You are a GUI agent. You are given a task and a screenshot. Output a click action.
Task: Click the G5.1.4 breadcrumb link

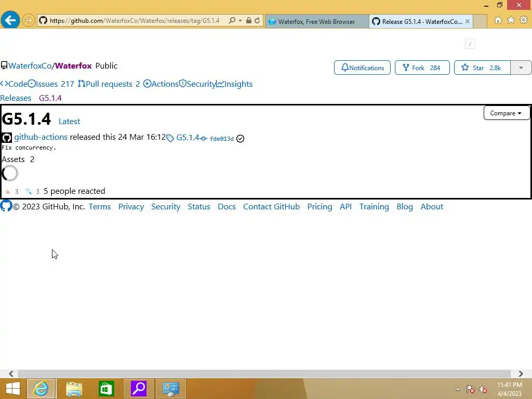(50, 98)
